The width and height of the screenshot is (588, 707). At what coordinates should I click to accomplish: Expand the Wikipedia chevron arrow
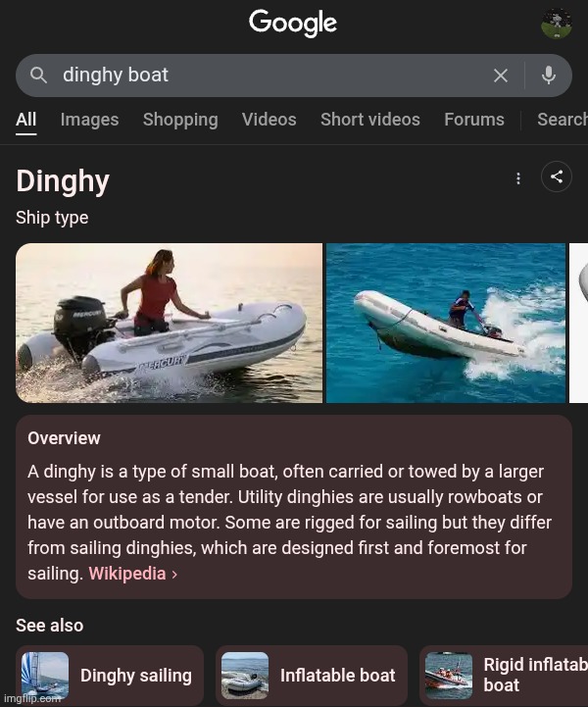point(174,575)
